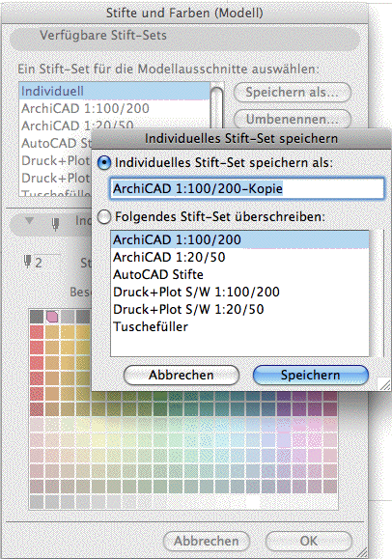Image resolution: width=392 pixels, height=559 pixels.
Task: Click OK in Stifte und Farben window
Action: click(309, 542)
